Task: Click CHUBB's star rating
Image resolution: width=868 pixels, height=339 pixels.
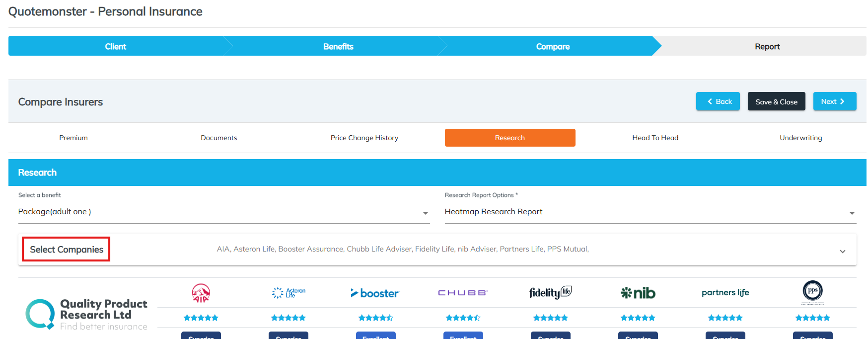Action: pos(463,318)
